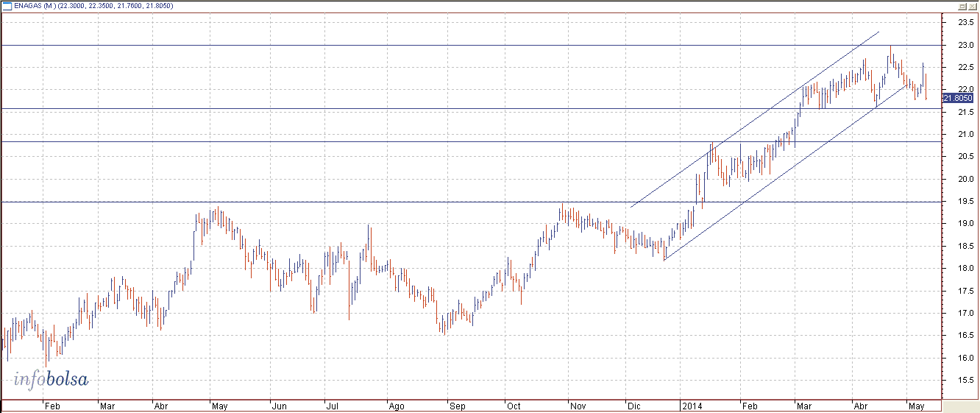Click the 2014 year label on time axis
This screenshot has height=413, width=980.
692,406
